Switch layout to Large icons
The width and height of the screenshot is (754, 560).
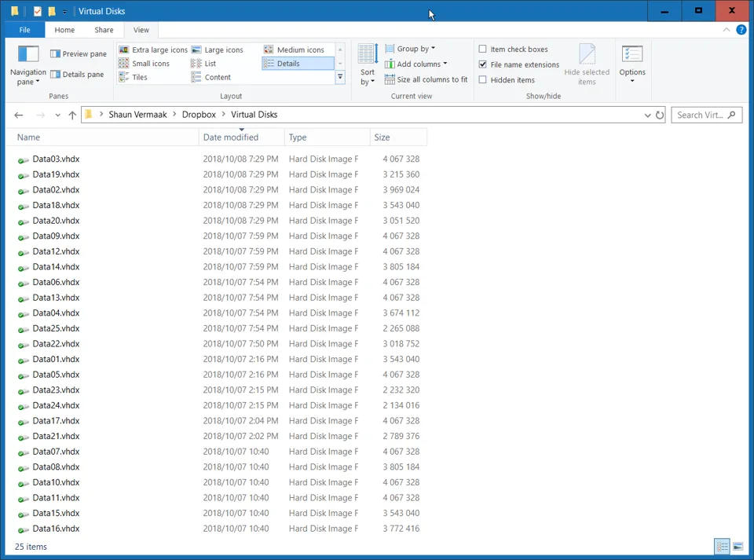(x=218, y=49)
